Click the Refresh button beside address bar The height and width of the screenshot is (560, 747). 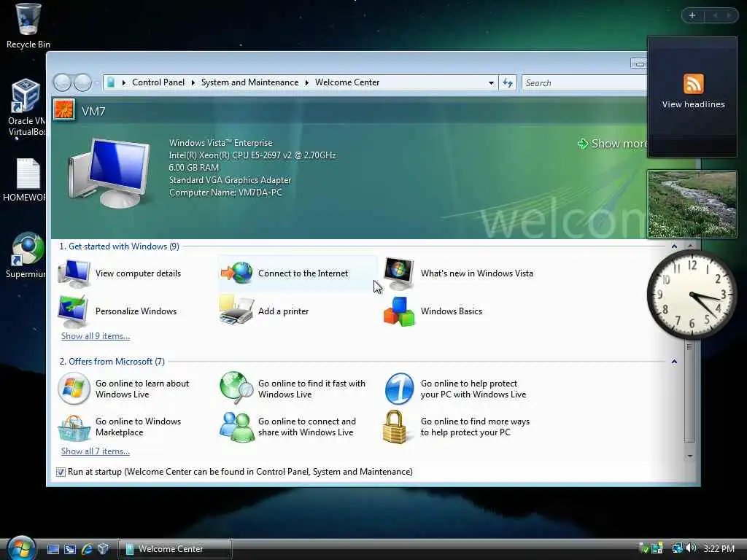click(508, 83)
